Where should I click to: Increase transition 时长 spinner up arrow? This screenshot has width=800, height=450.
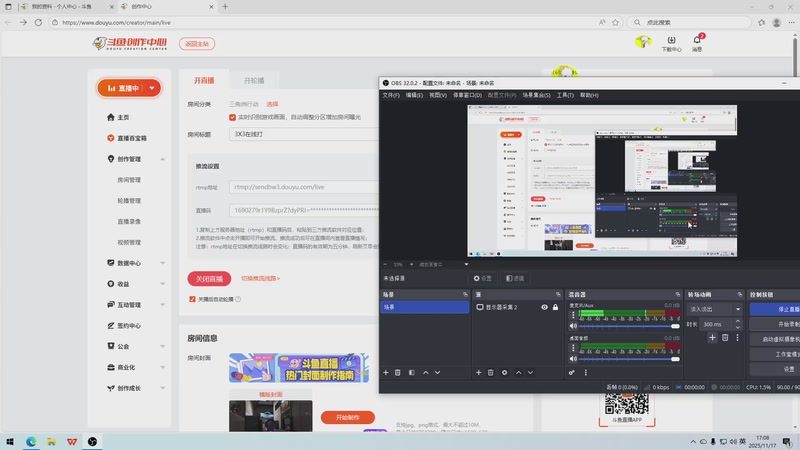coord(738,321)
